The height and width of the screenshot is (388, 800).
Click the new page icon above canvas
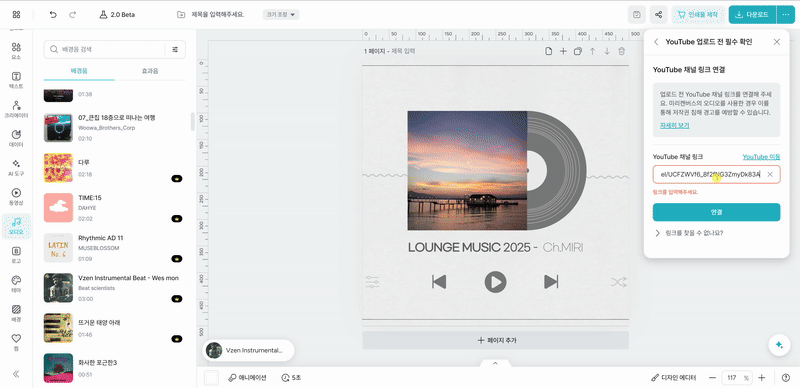tap(549, 51)
